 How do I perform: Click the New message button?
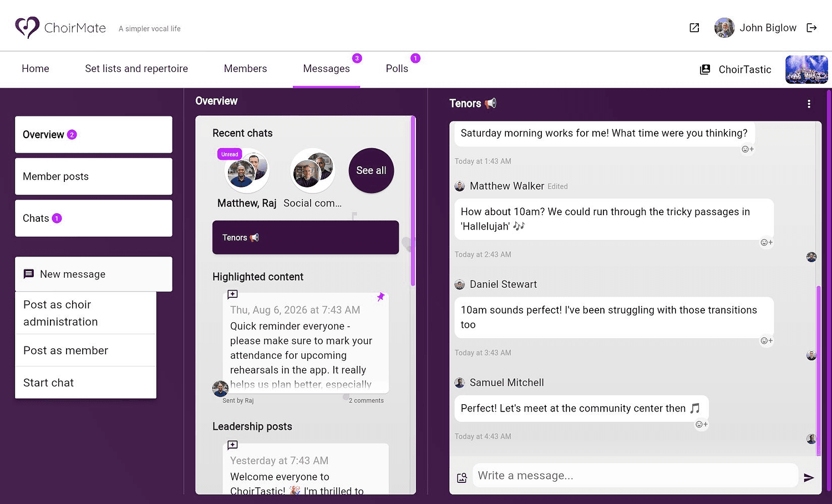pos(94,274)
